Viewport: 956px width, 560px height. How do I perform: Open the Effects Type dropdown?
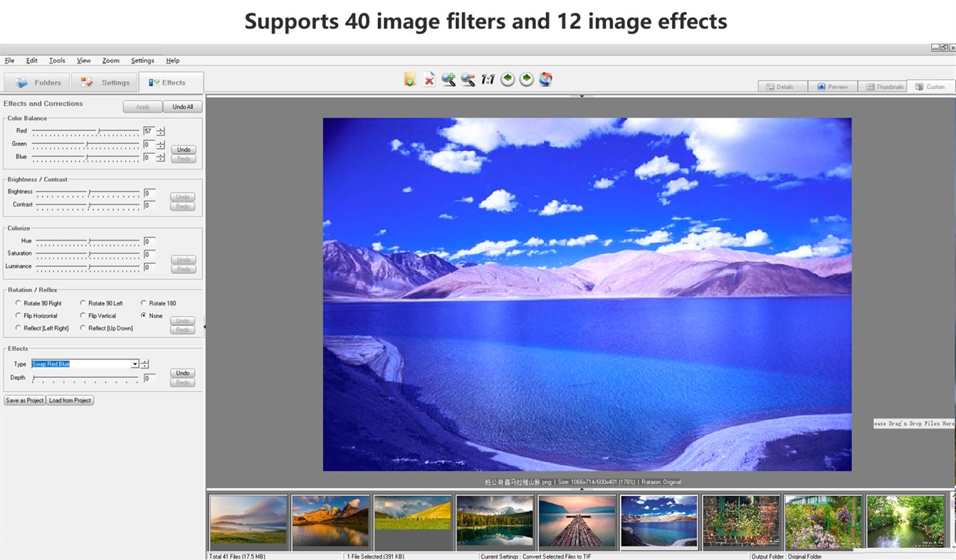coord(135,364)
